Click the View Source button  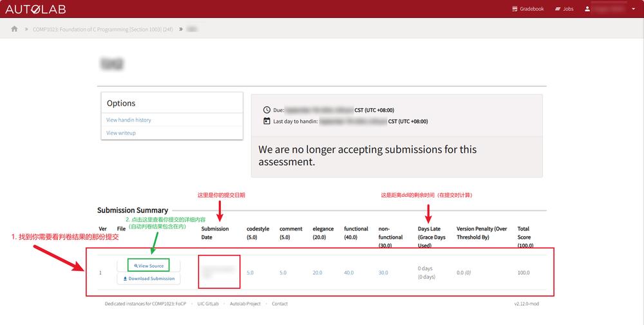[x=148, y=266]
